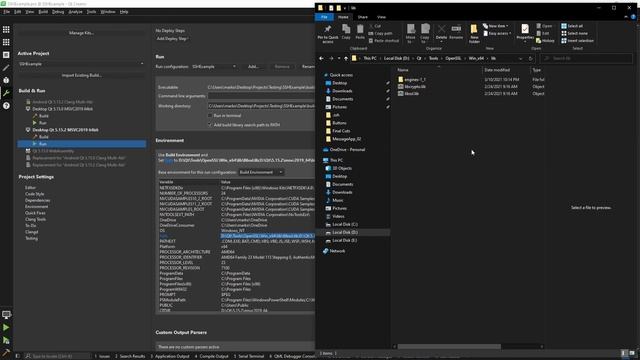Open the Run configuration dropdown
The height and width of the screenshot is (360, 640).
pyautogui.click(x=214, y=67)
